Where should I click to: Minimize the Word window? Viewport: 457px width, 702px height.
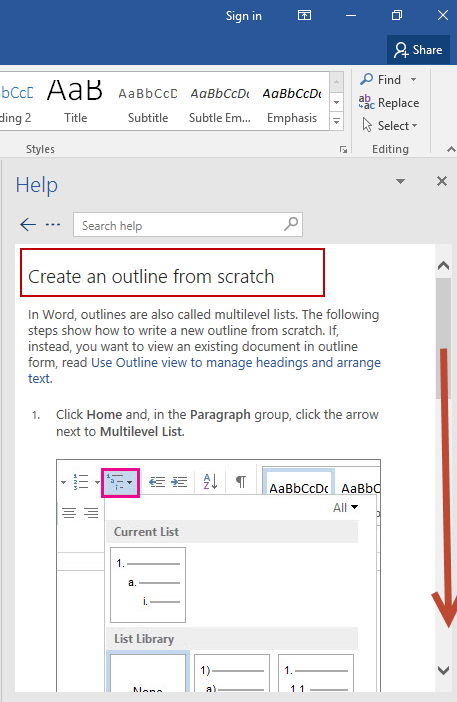tap(351, 16)
